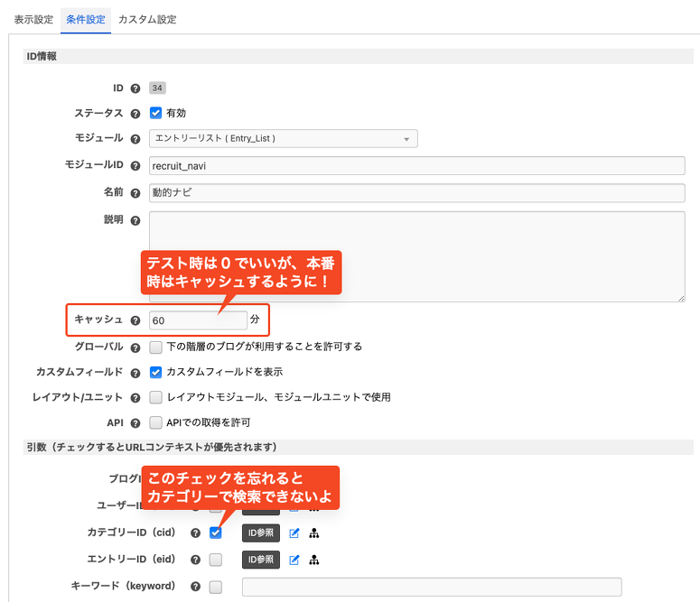Toggle the カテゴリーID (cid) checkbox
Image resolution: width=700 pixels, height=602 pixels.
pyautogui.click(x=216, y=533)
